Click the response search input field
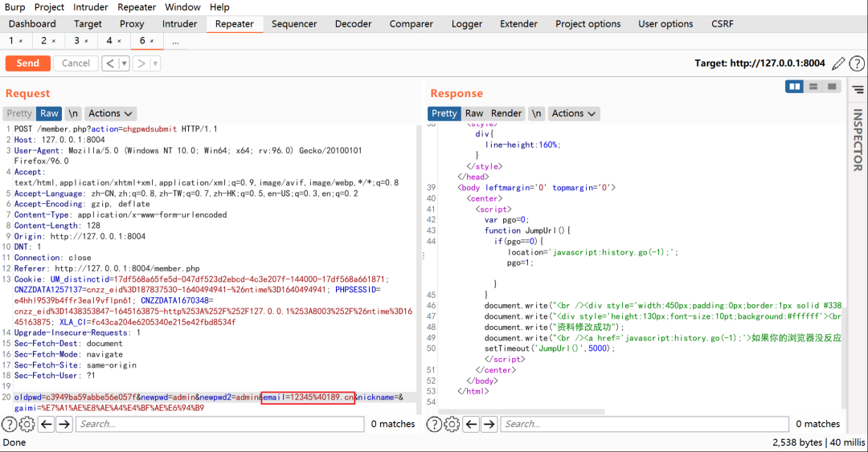This screenshot has width=868, height=452. coord(645,425)
